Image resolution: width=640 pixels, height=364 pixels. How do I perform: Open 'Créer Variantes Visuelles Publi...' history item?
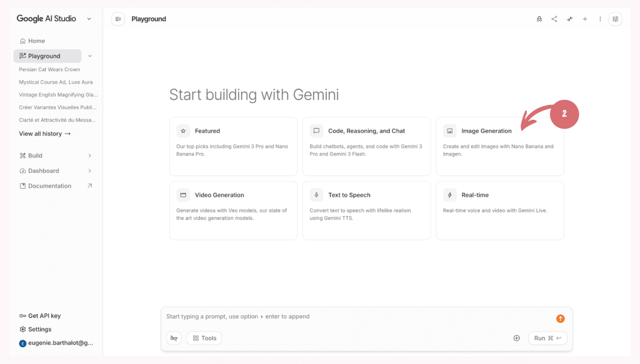coord(57,107)
